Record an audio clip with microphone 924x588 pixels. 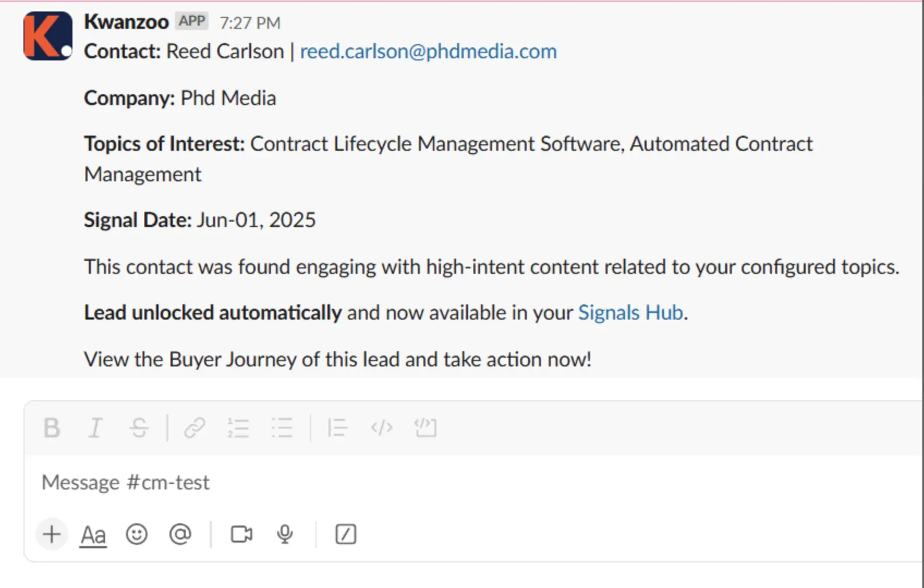pyautogui.click(x=285, y=534)
